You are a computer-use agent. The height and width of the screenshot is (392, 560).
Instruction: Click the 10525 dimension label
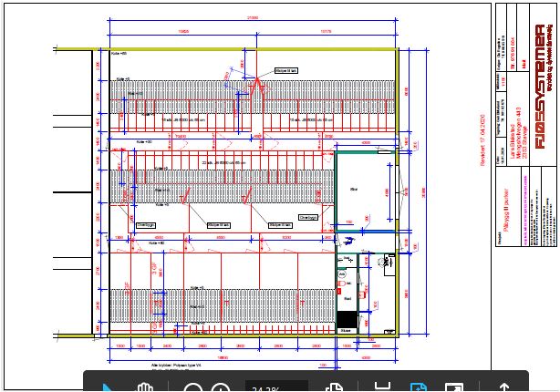click(182, 31)
